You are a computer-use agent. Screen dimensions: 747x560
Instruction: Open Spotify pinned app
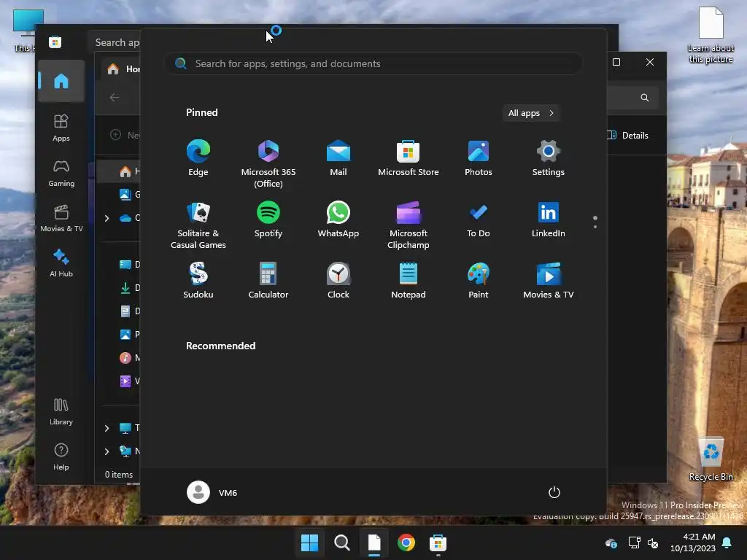click(268, 219)
